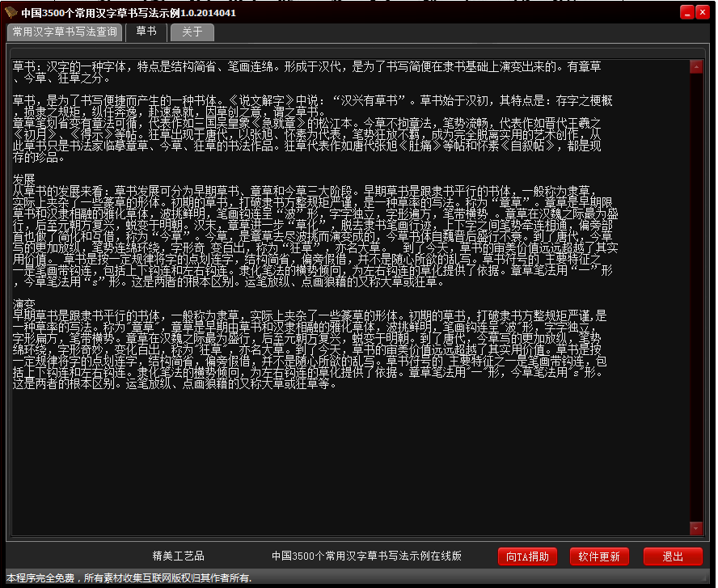Click the red close icon in the title bar
The width and height of the screenshot is (718, 588).
coord(704,12)
